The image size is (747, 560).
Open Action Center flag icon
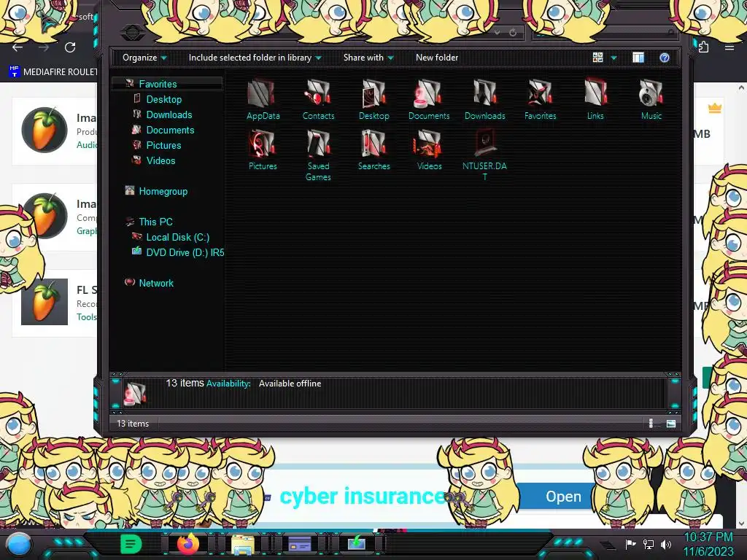(x=630, y=544)
